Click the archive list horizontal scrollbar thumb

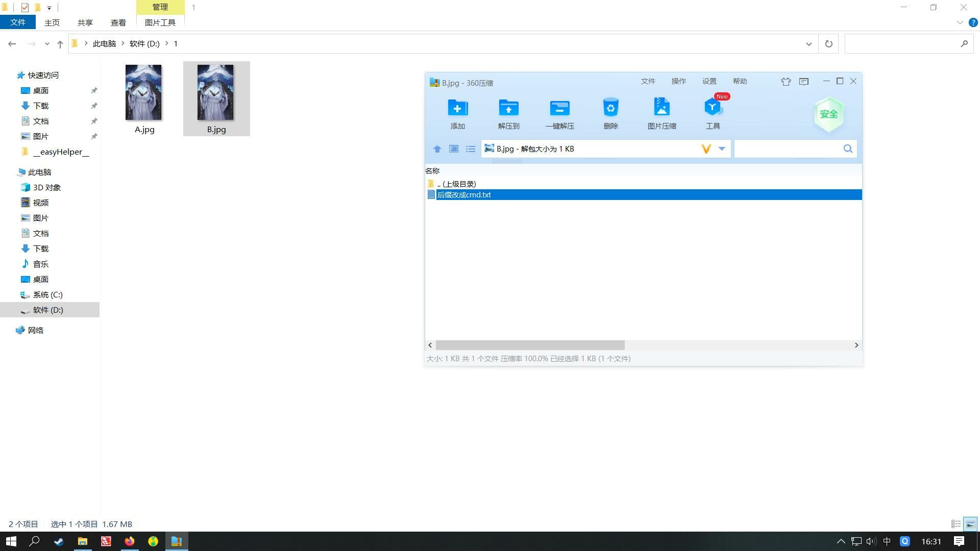coord(530,345)
